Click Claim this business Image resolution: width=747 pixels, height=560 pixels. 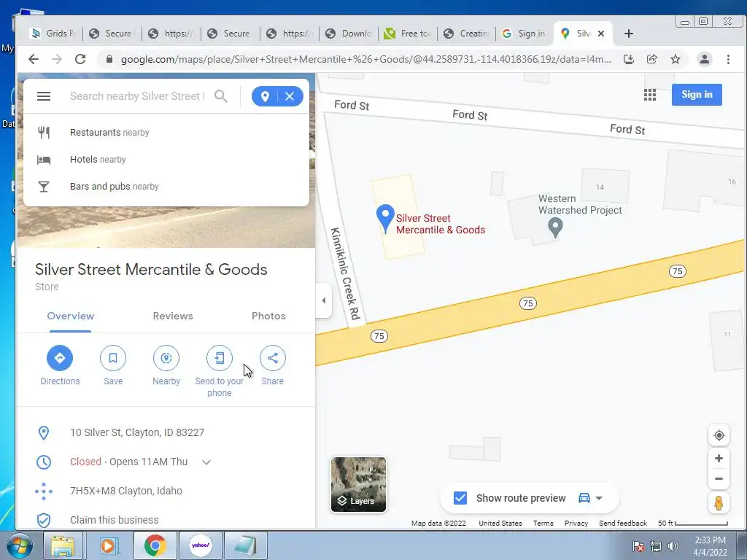click(115, 520)
